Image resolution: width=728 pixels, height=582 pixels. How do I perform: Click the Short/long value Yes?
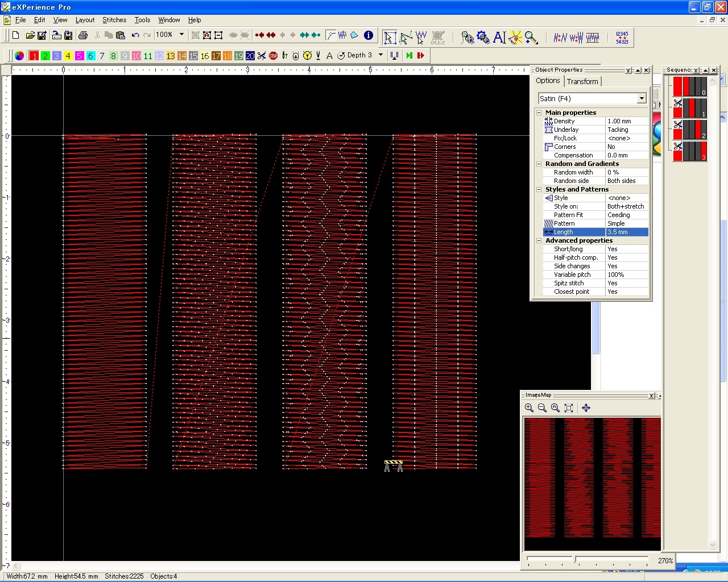click(627, 249)
